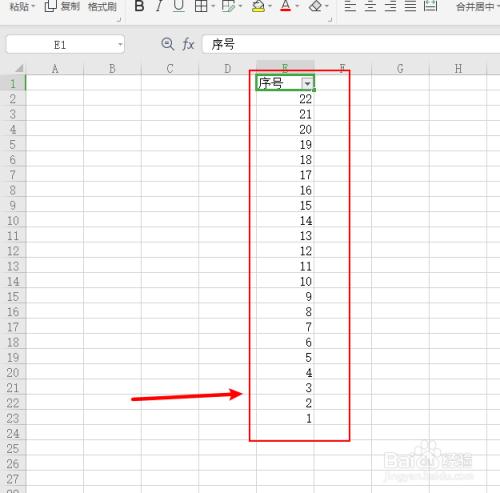Open the zoom magnifier icon beside fx
Viewport: 500px width, 493px height.
tap(167, 44)
